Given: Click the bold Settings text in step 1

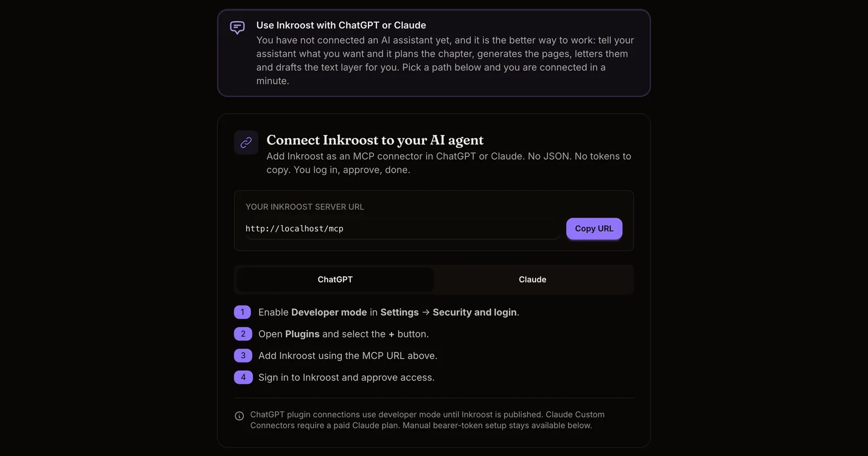Looking at the screenshot, I should [x=399, y=312].
